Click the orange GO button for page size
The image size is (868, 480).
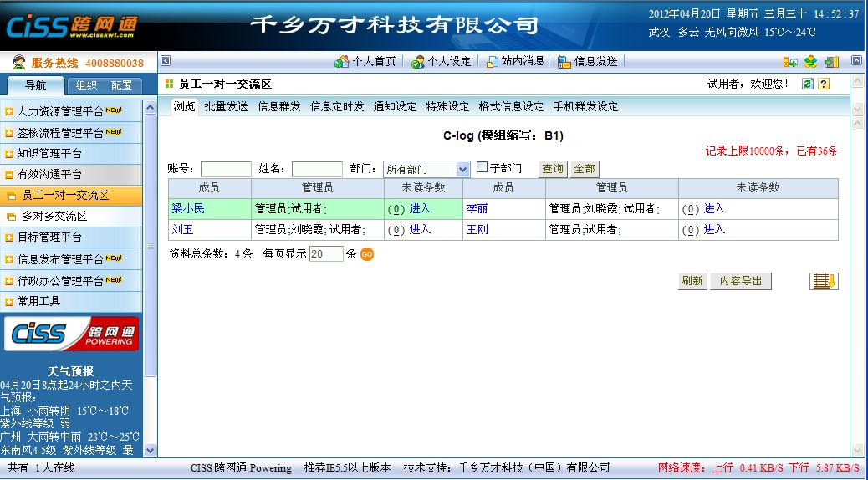367,254
